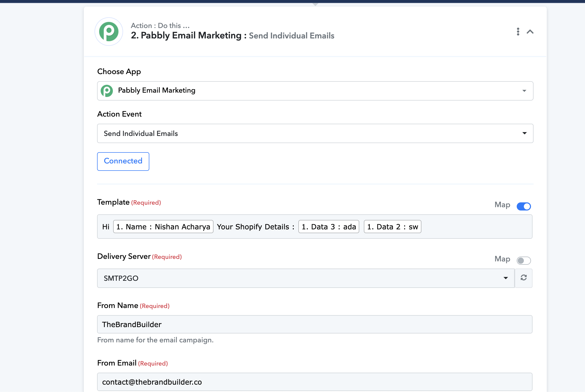Click the Connected button
The width and height of the screenshot is (585, 392).
[x=123, y=161]
